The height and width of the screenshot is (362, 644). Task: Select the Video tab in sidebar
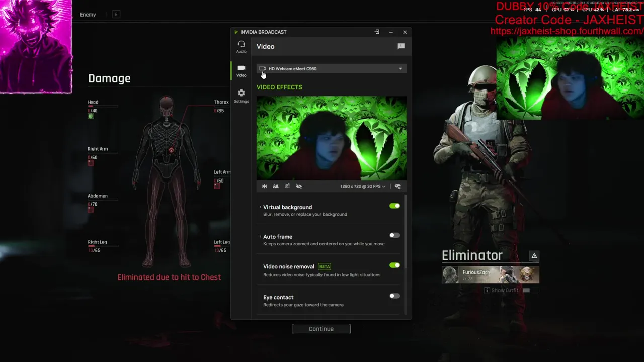click(x=242, y=71)
